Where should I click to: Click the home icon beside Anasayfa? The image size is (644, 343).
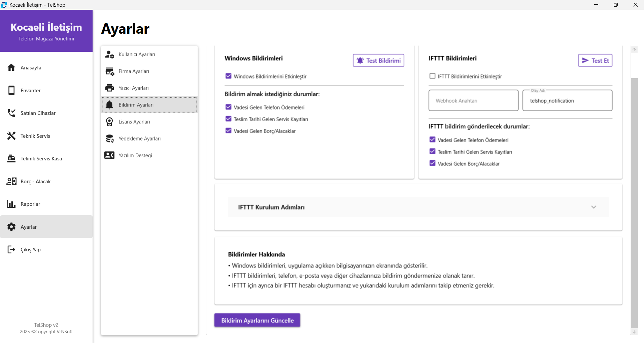tap(11, 67)
